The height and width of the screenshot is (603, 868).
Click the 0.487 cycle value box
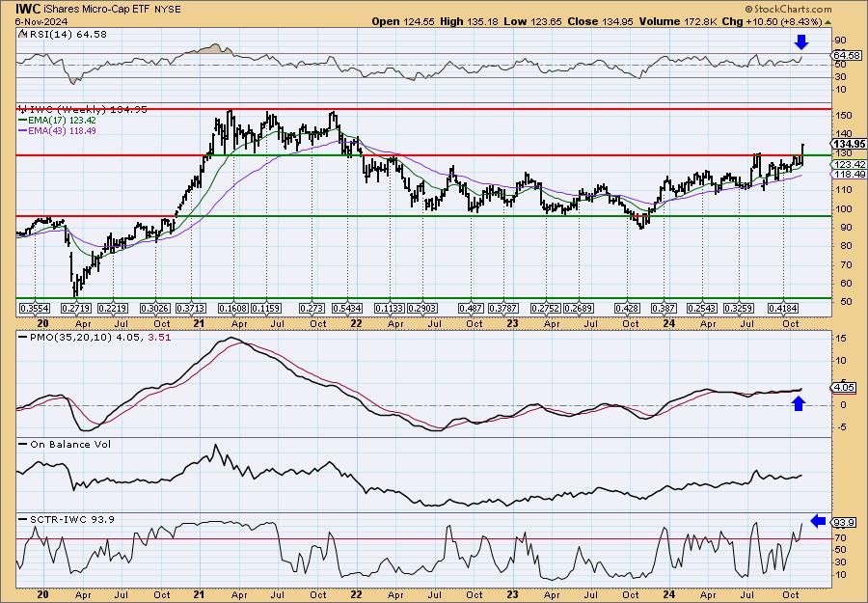pyautogui.click(x=471, y=308)
